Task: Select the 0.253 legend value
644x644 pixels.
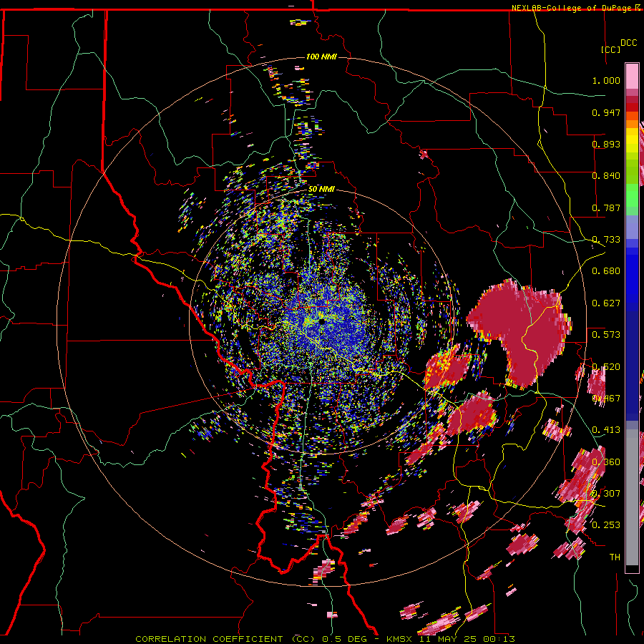Action: click(x=606, y=525)
